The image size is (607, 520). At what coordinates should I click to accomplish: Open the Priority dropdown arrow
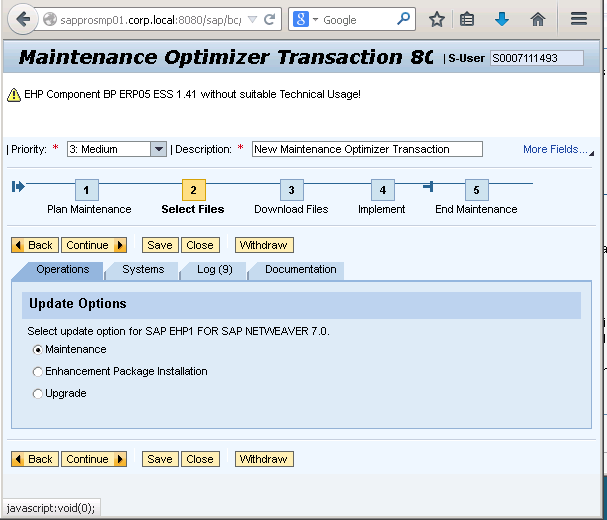(158, 149)
